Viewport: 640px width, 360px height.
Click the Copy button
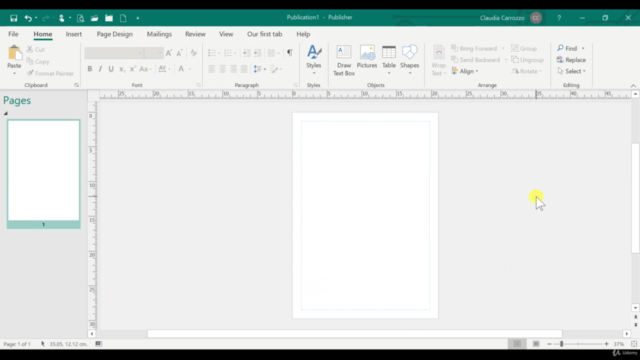(38, 62)
